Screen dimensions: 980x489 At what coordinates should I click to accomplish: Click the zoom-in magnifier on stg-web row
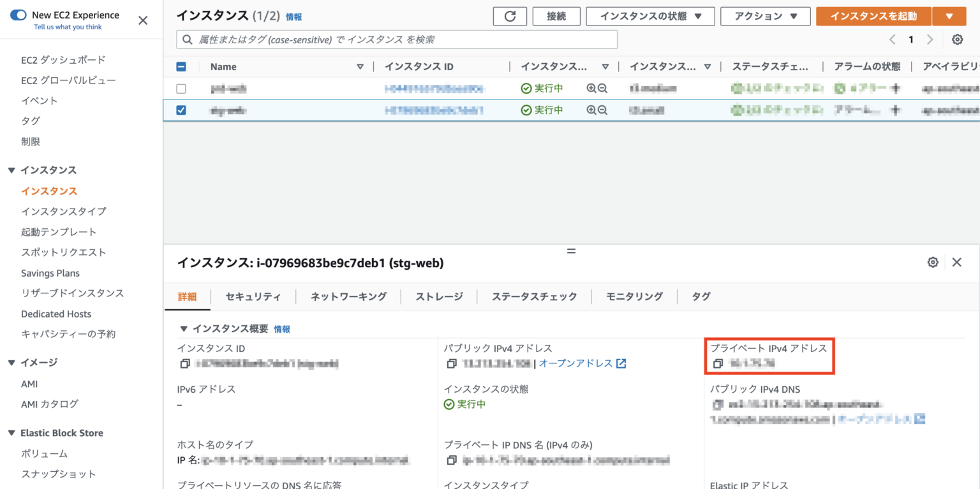(x=590, y=110)
